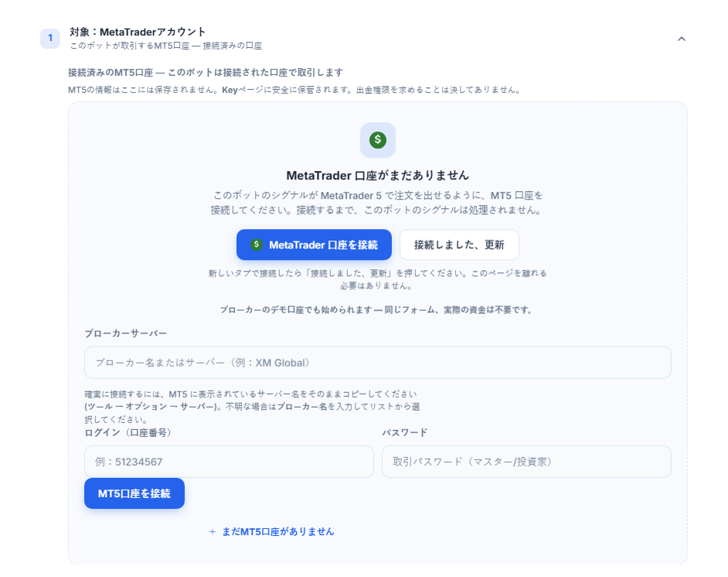Open the まだMT5口座がありません link
Image resolution: width=728 pixels, height=577 pixels.
[277, 531]
